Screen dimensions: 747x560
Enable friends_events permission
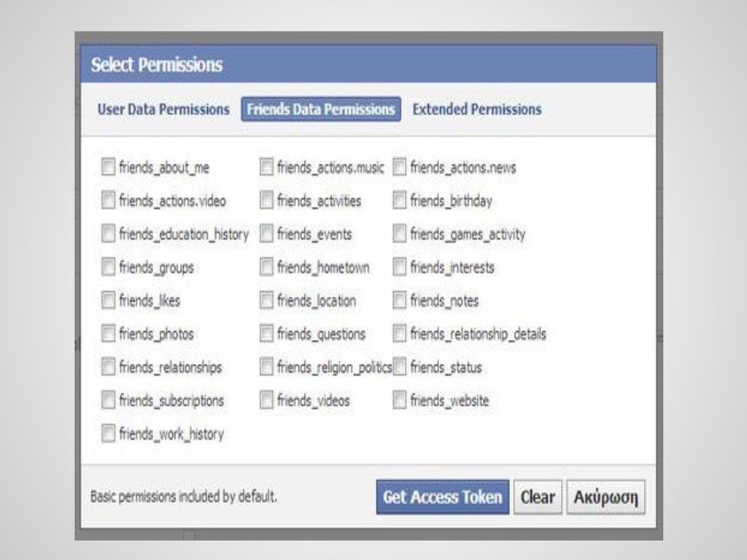point(266,234)
